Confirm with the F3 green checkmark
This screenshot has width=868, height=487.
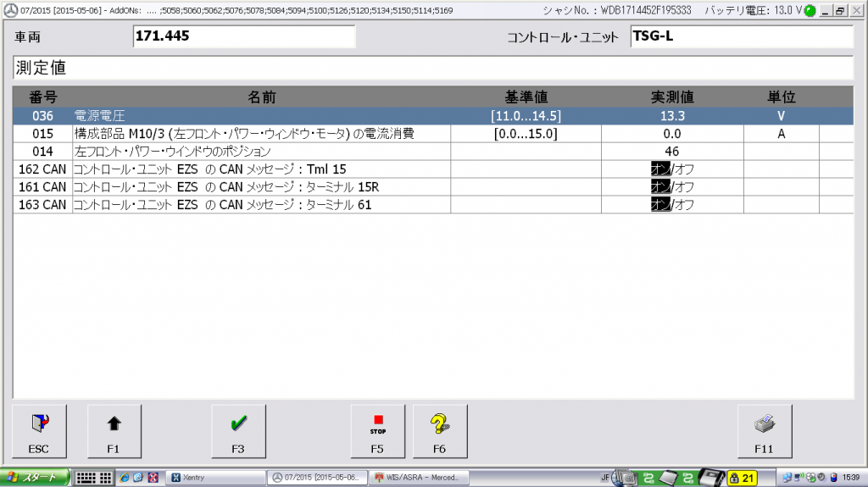coord(238,430)
